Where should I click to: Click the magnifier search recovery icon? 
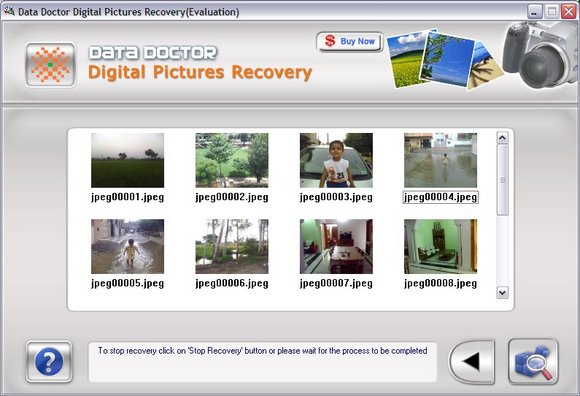coord(533,362)
